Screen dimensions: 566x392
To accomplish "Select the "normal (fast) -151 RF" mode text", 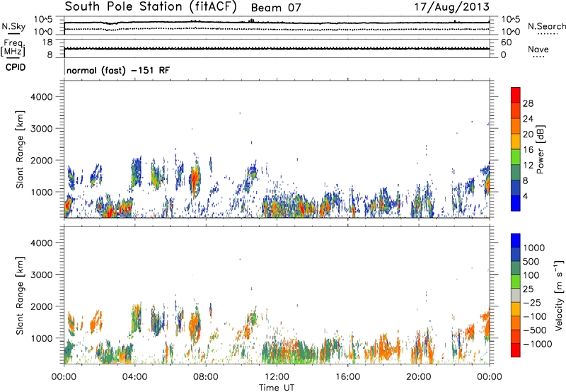I will [117, 70].
